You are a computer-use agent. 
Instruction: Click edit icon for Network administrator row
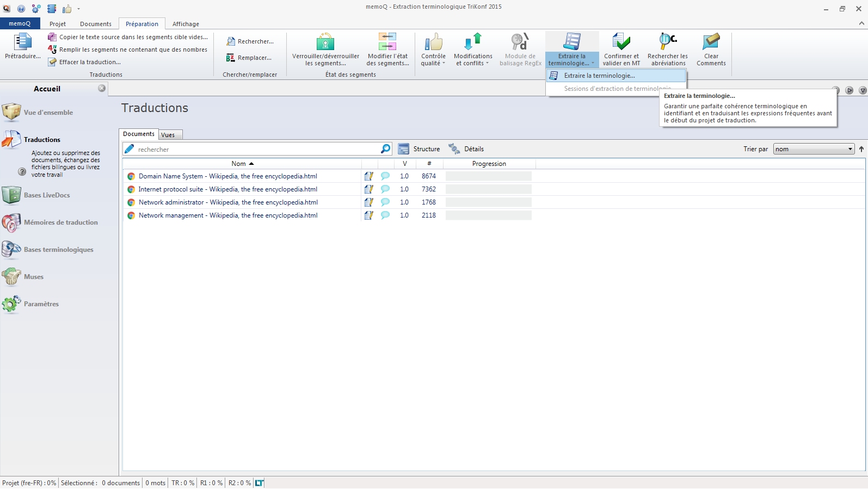point(369,202)
